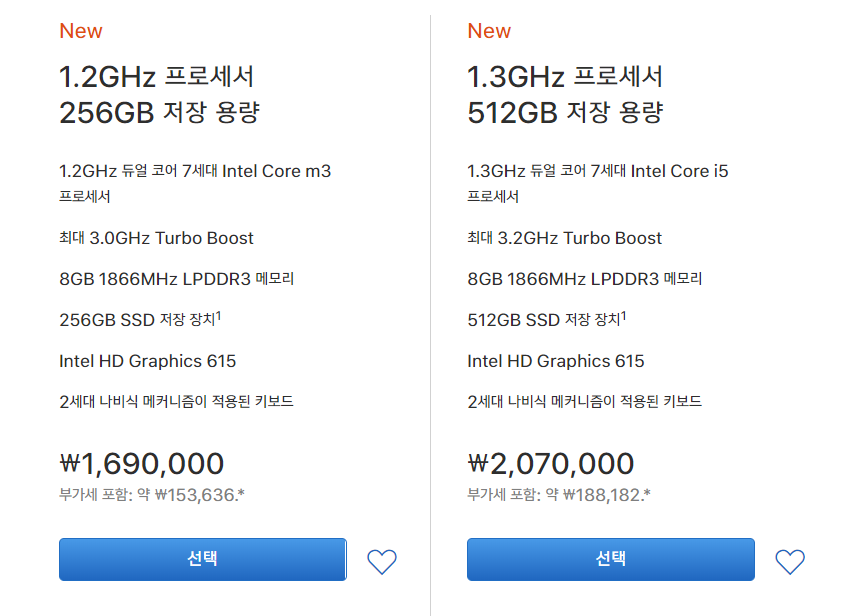Click the ₩1,690,000 price
This screenshot has width=852, height=616.
(142, 464)
